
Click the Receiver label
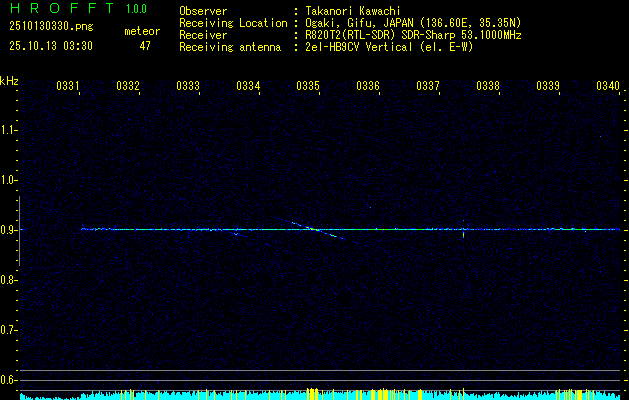203,35
